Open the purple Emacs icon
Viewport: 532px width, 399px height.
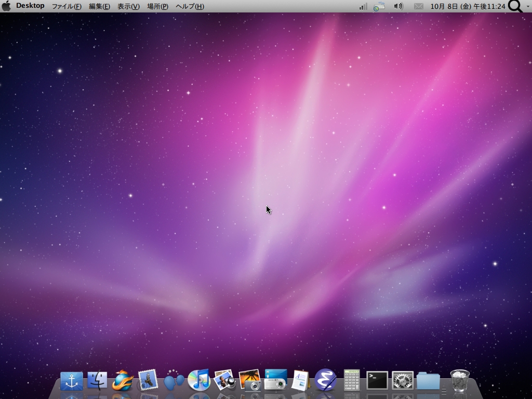click(x=326, y=380)
